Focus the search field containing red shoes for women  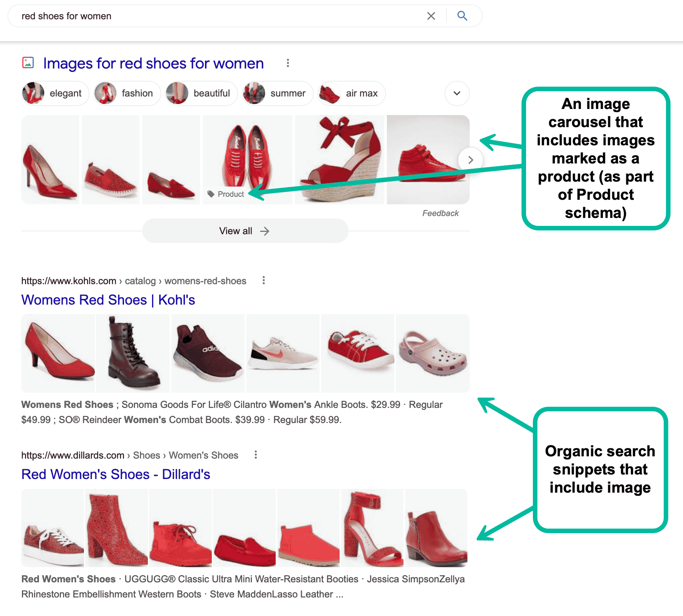point(219,16)
